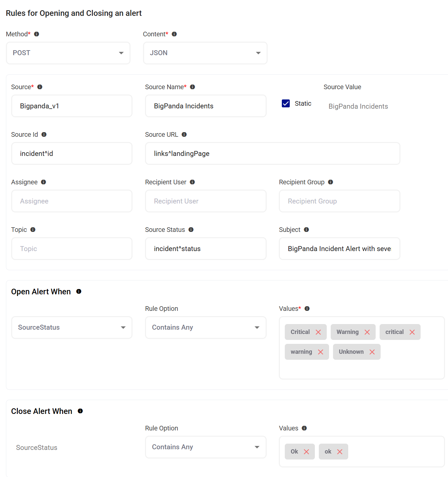Uncheck the Static checkbox

coord(286,103)
